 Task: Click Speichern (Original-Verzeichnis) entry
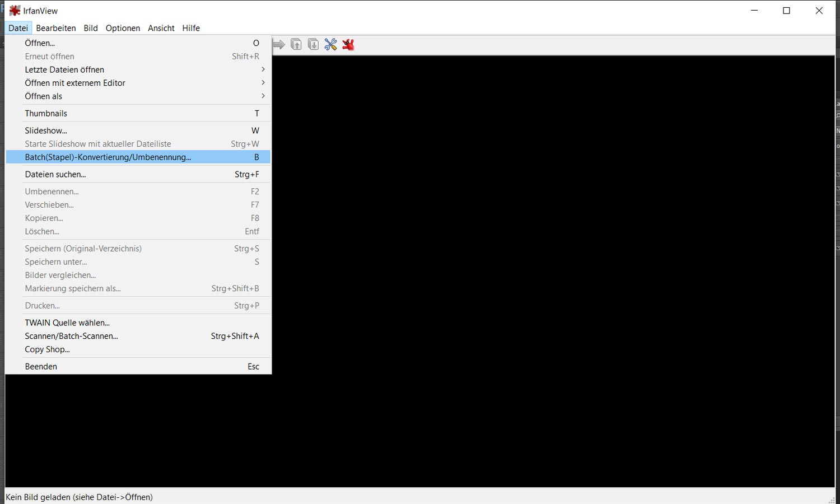138,249
